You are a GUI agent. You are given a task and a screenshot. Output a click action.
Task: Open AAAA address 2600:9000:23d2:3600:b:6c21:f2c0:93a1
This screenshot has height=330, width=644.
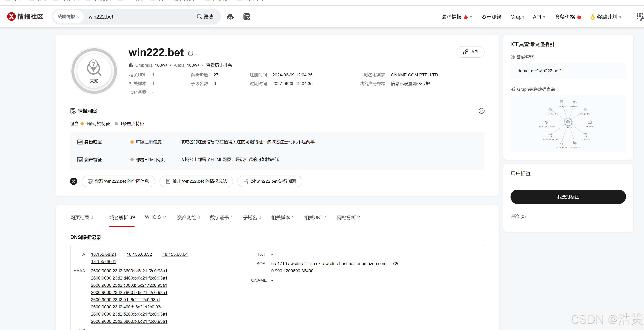coord(129,271)
